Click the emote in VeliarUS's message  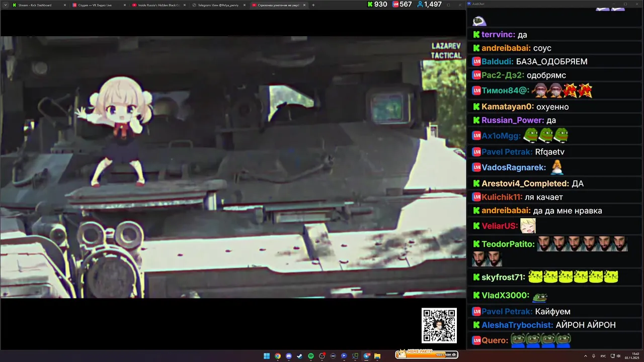528,226
